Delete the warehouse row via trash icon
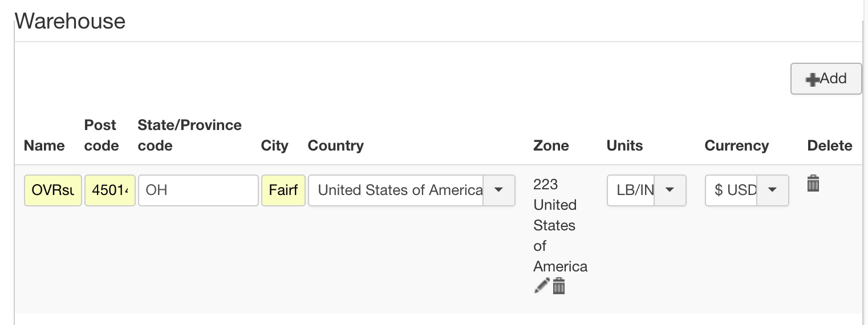Viewport: 868px width, 325px height. pos(813,184)
